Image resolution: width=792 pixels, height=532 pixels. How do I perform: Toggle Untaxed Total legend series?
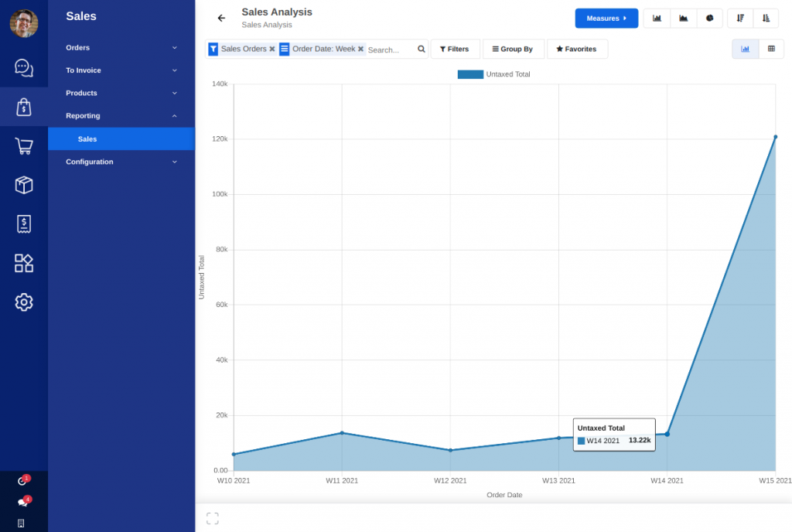[x=493, y=74]
